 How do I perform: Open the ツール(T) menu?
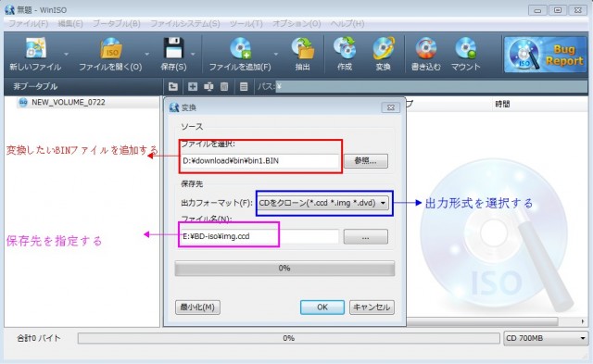coord(246,23)
